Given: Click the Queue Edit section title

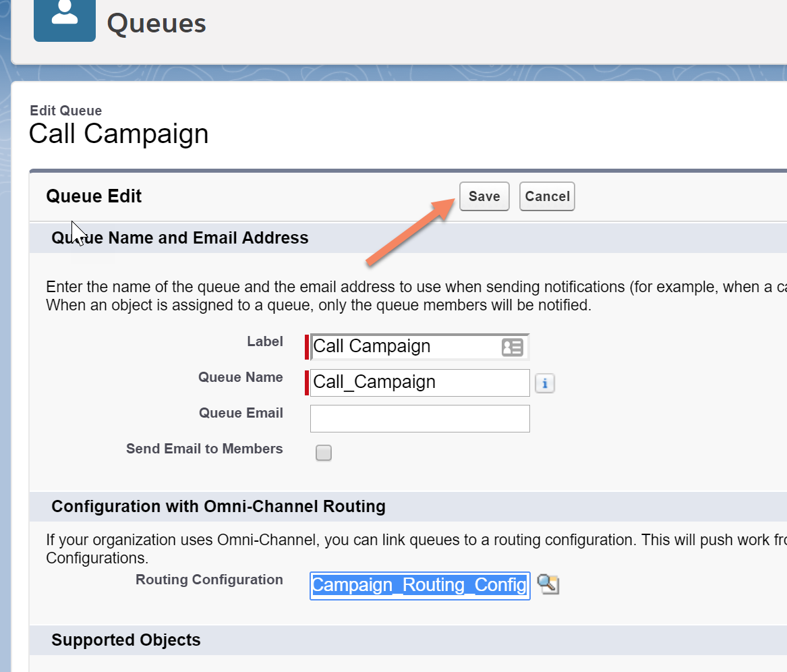Looking at the screenshot, I should click(x=94, y=196).
